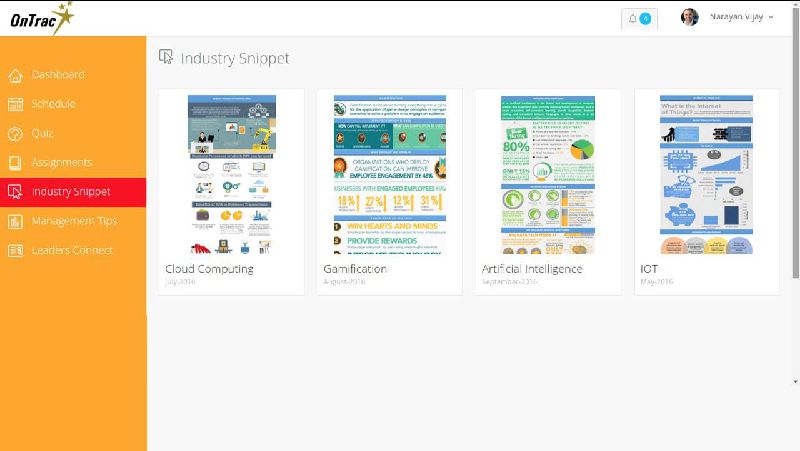Click the OnTrac logo
This screenshot has width=800, height=451.
pyautogui.click(x=40, y=18)
